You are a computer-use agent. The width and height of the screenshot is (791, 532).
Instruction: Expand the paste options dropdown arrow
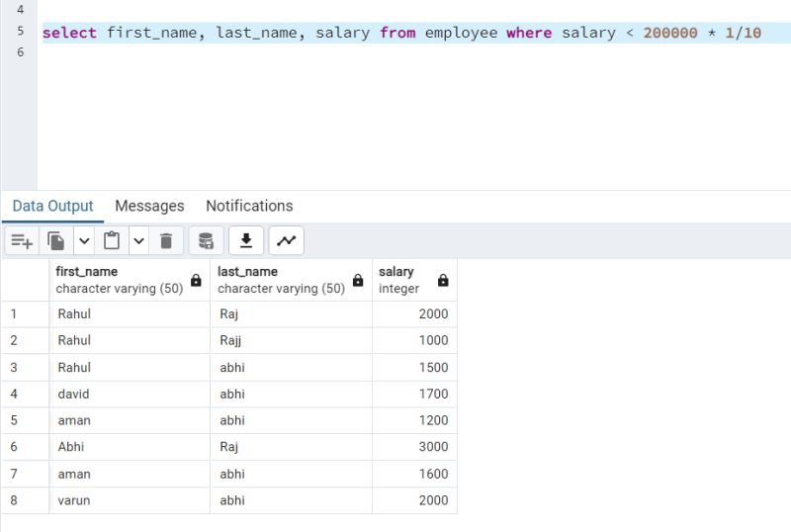point(138,240)
